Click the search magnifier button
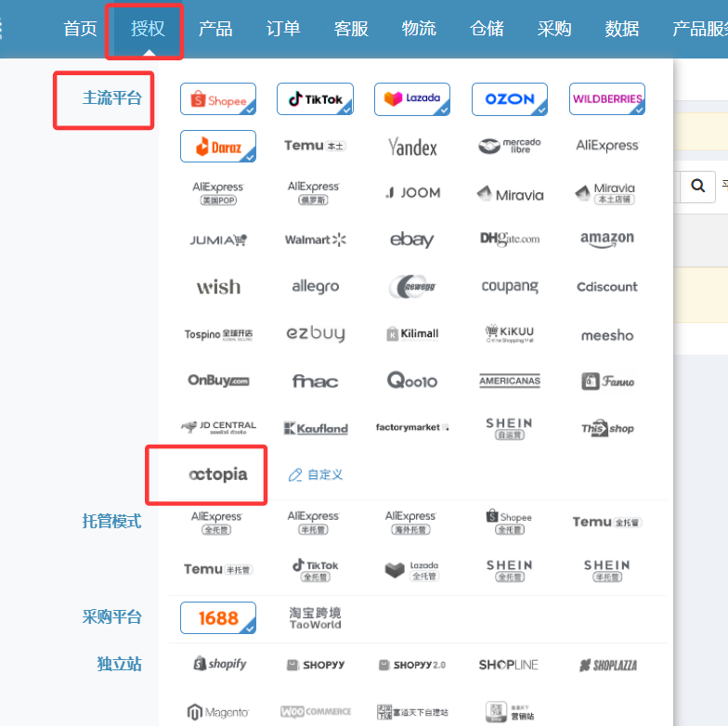Screen dimensions: 728x726 (697, 187)
